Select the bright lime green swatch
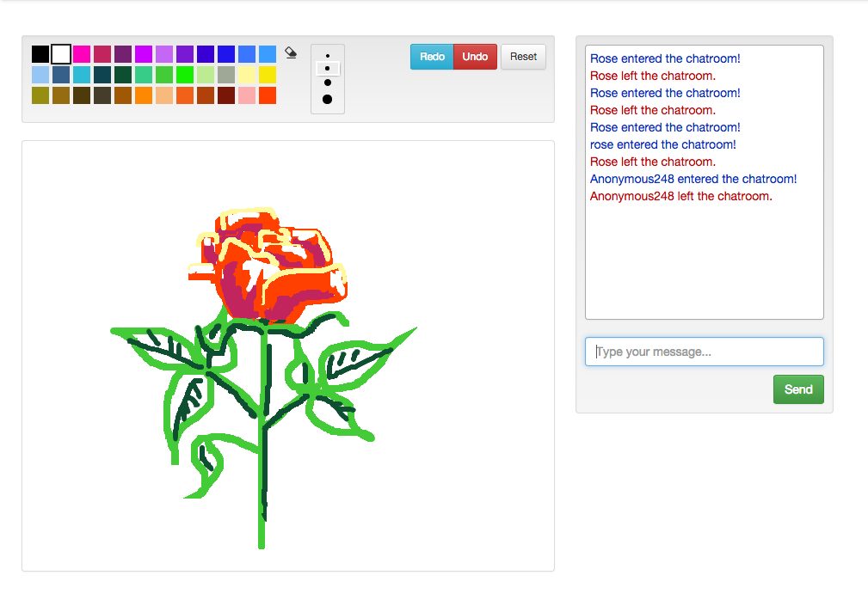 (x=185, y=75)
